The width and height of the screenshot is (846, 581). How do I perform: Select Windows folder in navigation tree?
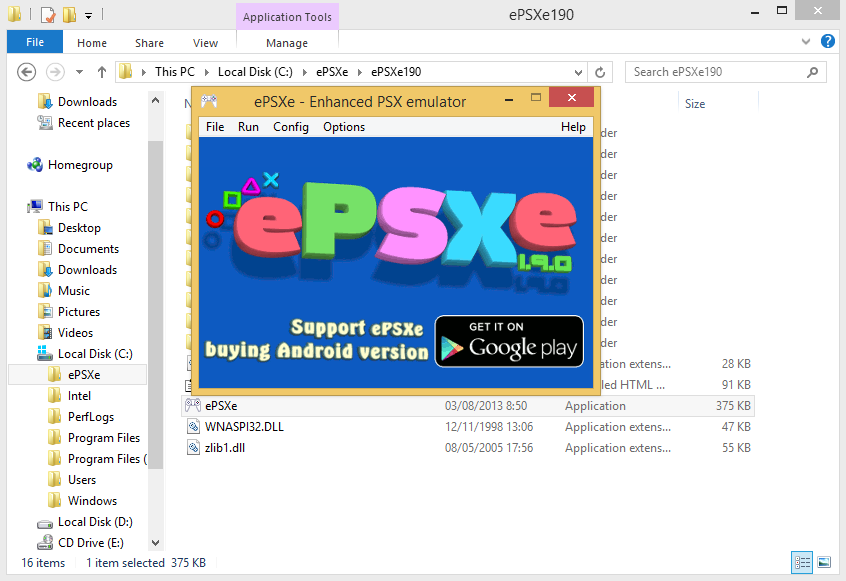click(x=92, y=501)
